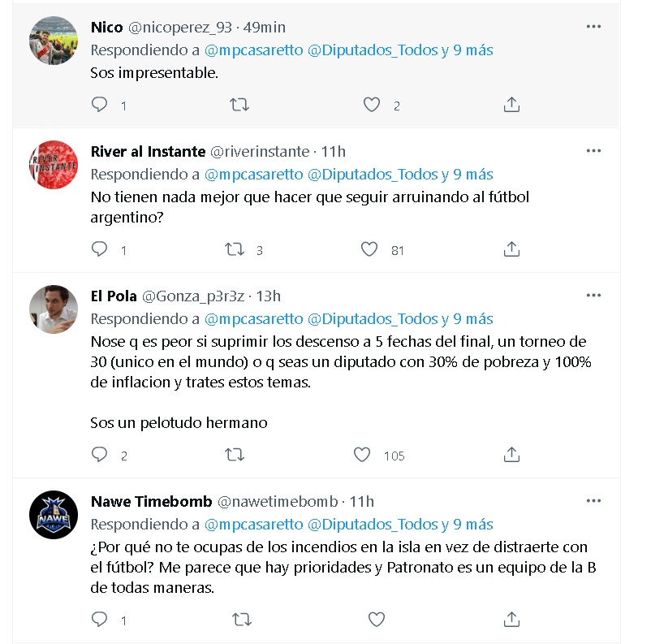Open more options on Nico's tweet
The width and height of the screenshot is (651, 644).
click(593, 27)
